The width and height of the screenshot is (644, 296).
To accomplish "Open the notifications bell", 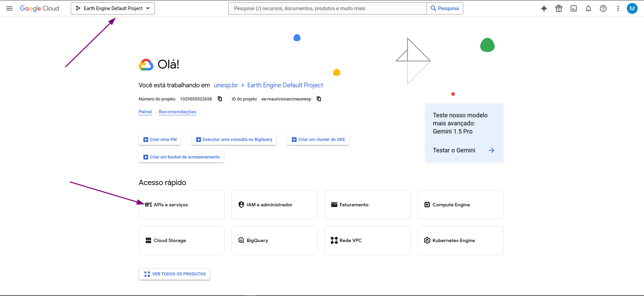I will (x=588, y=8).
